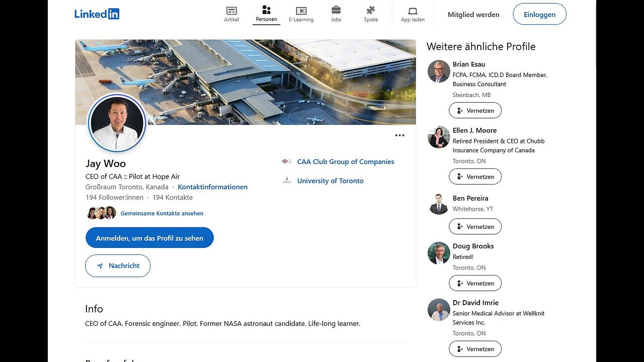The height and width of the screenshot is (362, 644).
Task: Open Jay Woo's profile photo
Action: 117,123
